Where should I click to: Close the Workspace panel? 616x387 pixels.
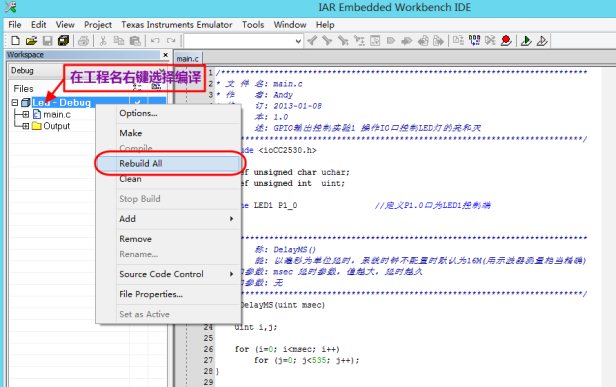(165, 55)
